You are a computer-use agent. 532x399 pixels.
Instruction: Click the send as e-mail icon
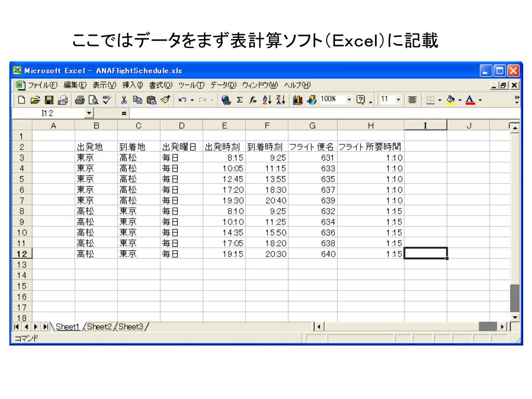(x=63, y=100)
